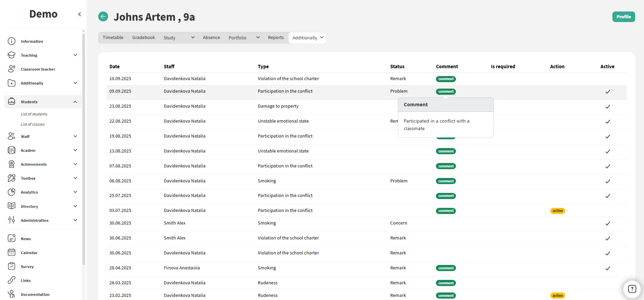Collapse the sidebar with double-chevron icon
The height and width of the screenshot is (300, 644).
pos(79,14)
